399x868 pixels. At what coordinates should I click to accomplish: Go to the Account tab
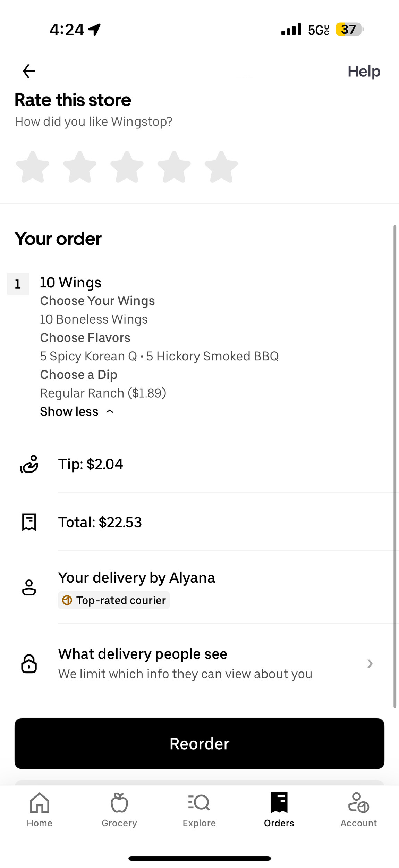pyautogui.click(x=359, y=809)
